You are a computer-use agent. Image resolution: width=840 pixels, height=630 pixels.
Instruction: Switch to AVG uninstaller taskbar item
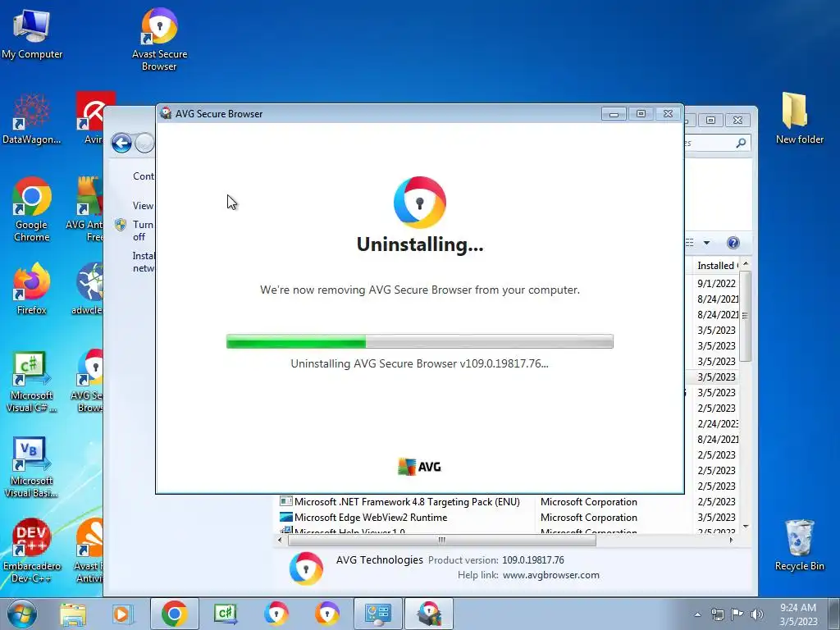coord(428,614)
